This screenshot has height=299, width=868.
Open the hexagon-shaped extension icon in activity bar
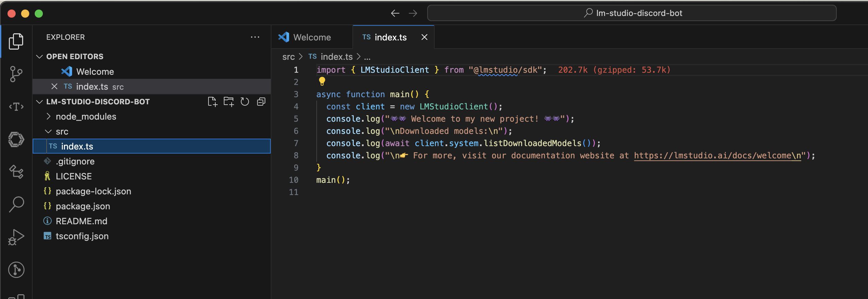click(16, 139)
